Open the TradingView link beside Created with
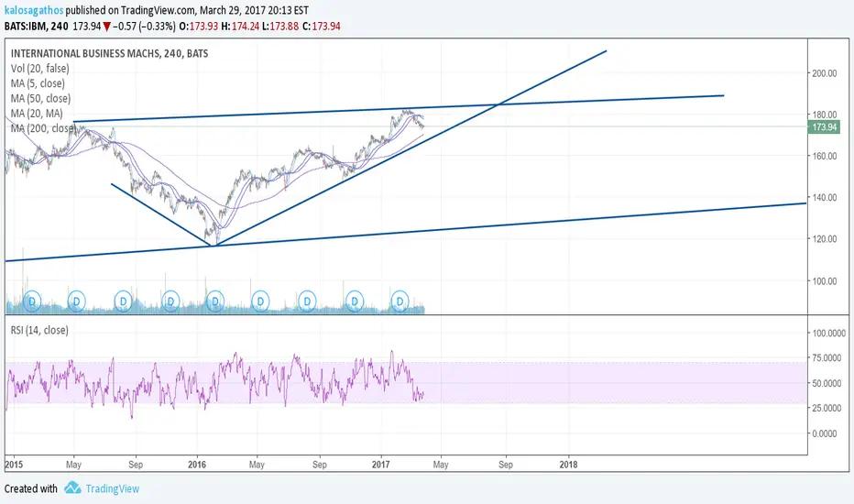The height and width of the screenshot is (504, 854). [112, 488]
